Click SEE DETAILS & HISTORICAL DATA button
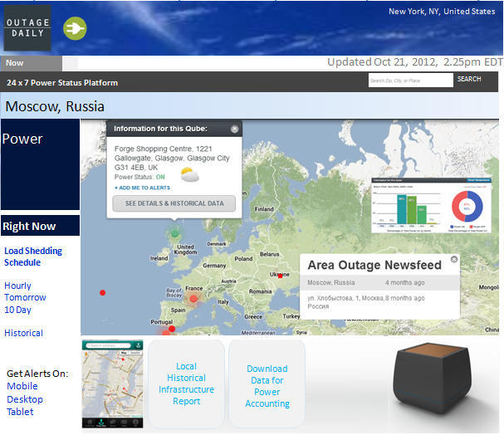 pyautogui.click(x=174, y=203)
